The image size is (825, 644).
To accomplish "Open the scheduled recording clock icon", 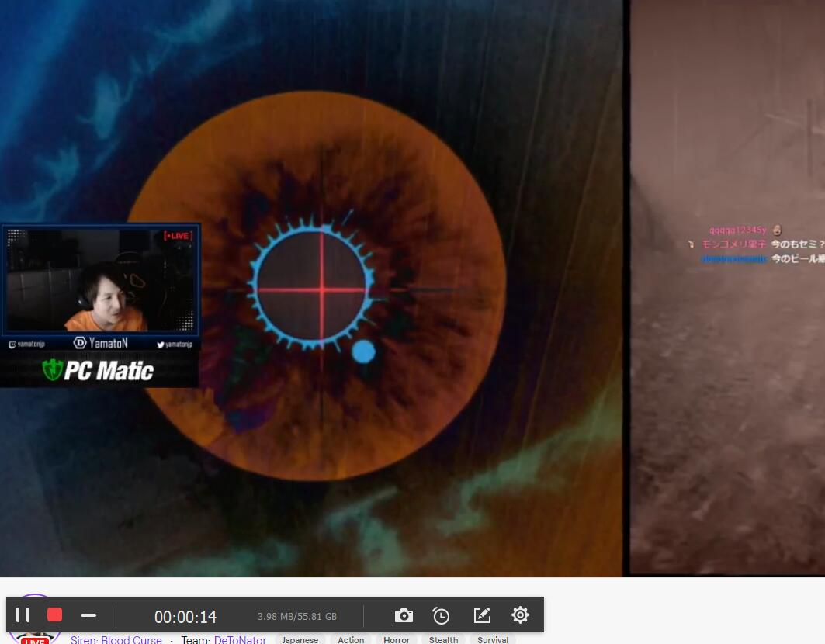I will (441, 615).
